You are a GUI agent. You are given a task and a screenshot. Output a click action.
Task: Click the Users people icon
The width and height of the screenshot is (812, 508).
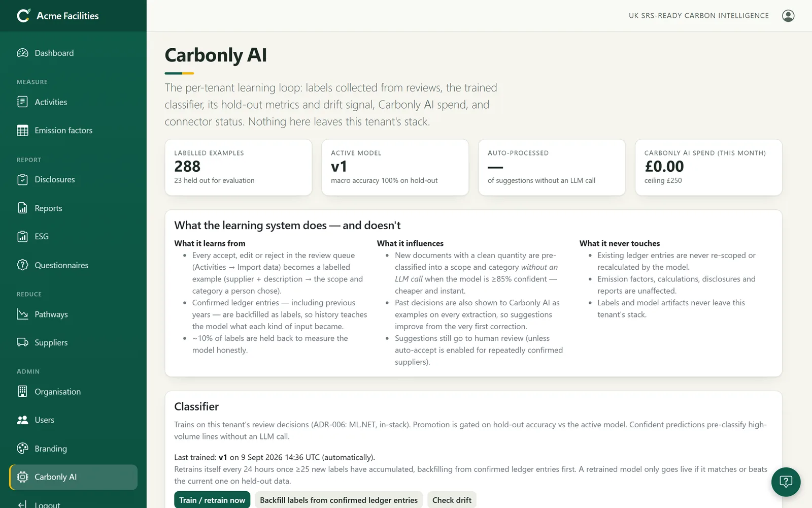coord(22,420)
